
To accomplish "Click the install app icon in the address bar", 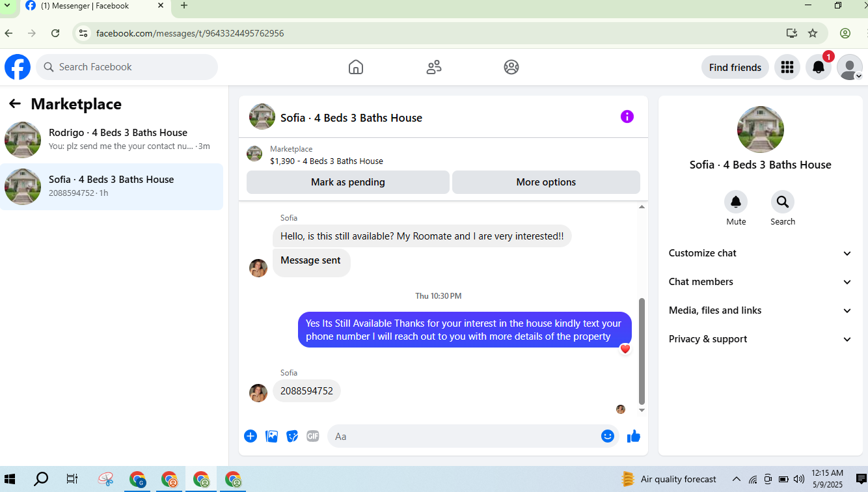I will [x=791, y=33].
